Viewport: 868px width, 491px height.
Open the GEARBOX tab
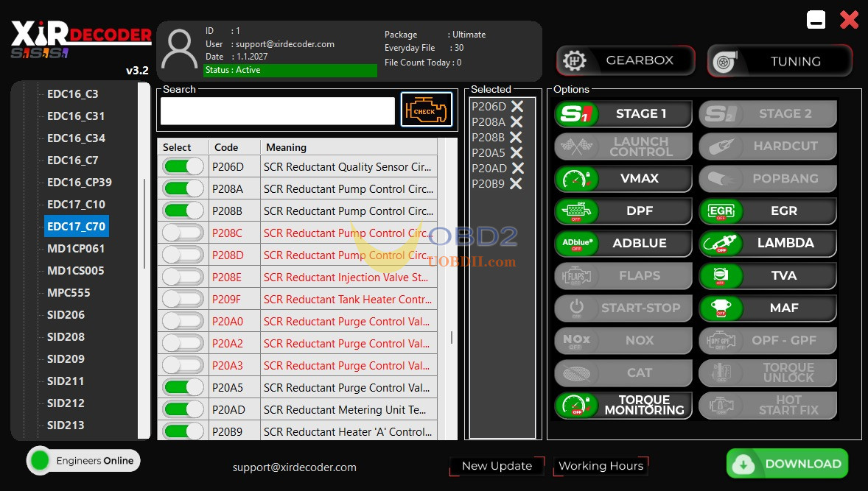(626, 61)
